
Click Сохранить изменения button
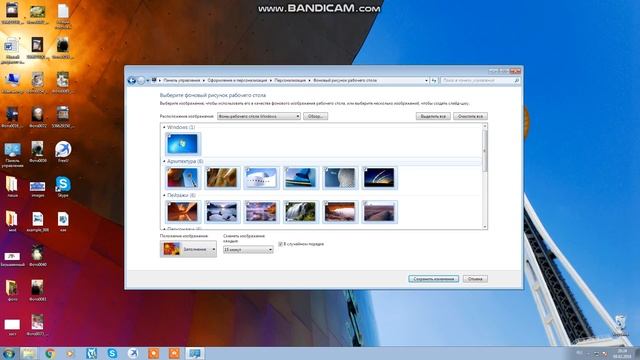433,279
